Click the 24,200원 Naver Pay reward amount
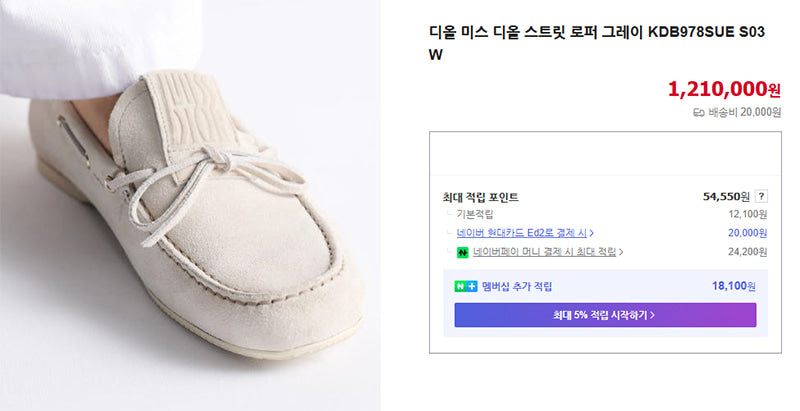 click(747, 252)
